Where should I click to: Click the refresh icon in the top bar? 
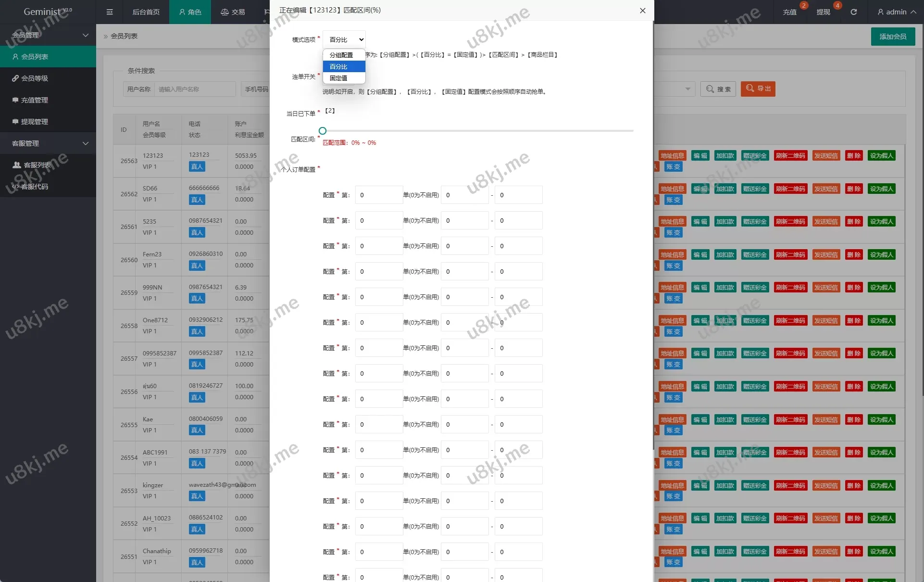tap(854, 12)
